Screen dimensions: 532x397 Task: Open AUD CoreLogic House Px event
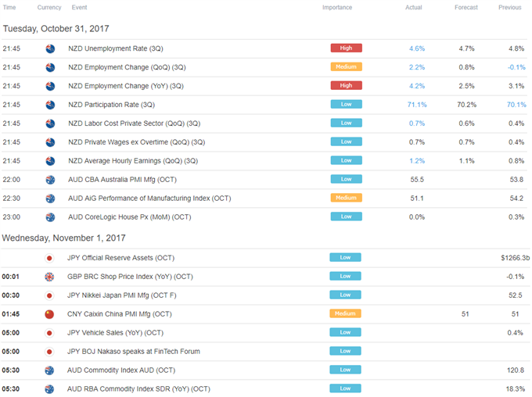(130, 217)
